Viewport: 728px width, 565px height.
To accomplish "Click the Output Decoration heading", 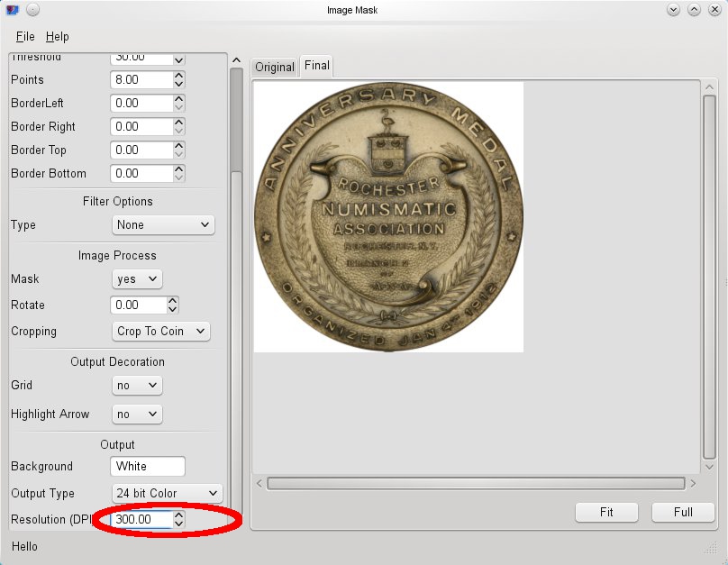I will pos(117,362).
